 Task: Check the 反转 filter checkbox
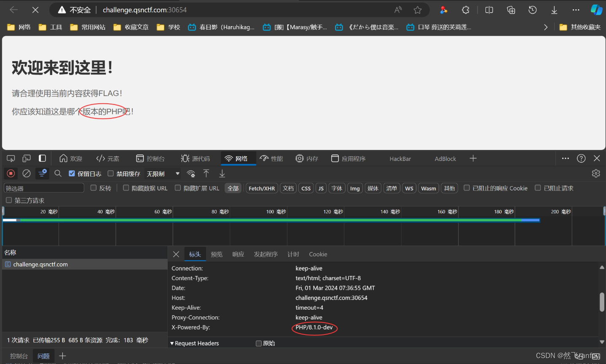point(94,188)
